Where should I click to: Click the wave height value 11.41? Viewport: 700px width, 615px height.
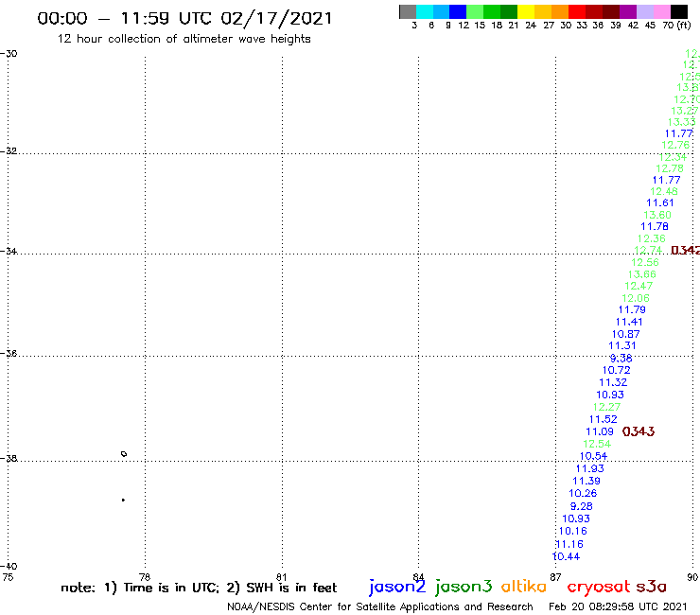coord(629,322)
